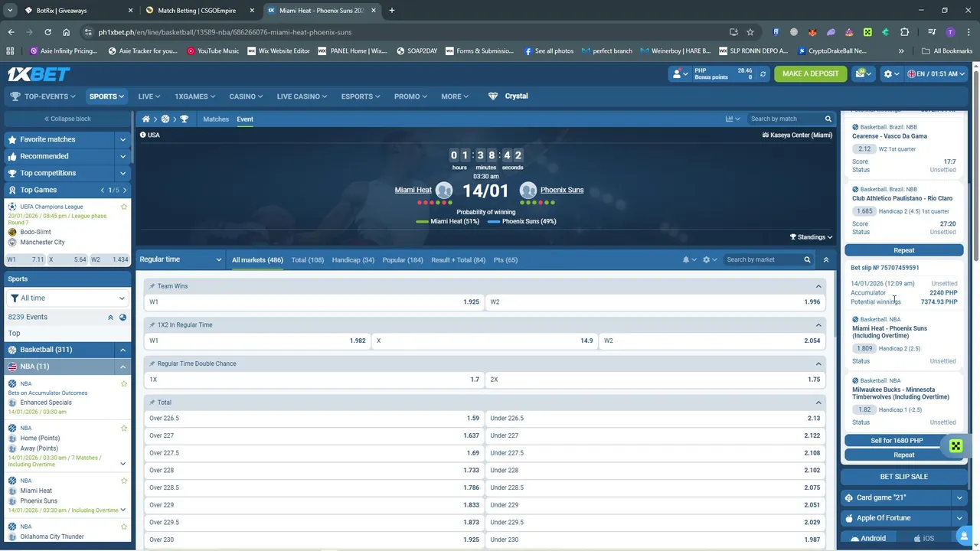The image size is (980, 551).
Task: Click Collapse block link
Action: 67,119
